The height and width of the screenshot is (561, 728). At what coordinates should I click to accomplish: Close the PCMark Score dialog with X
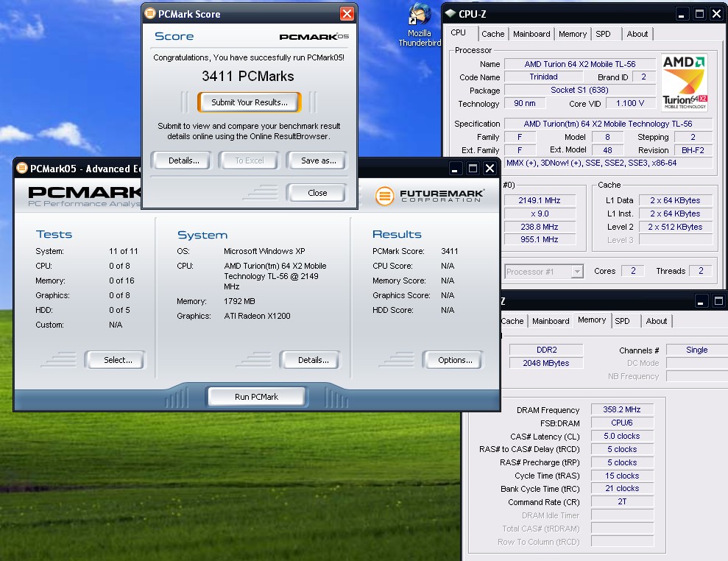[347, 14]
